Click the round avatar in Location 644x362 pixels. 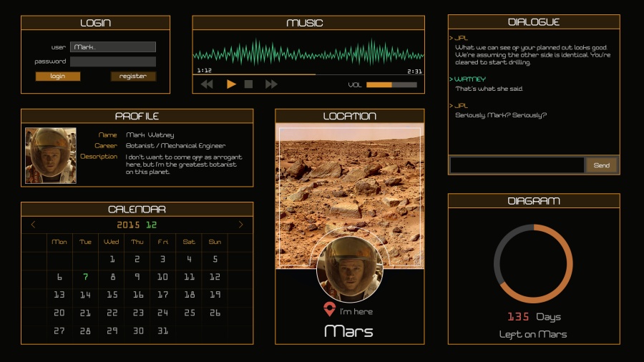pos(349,269)
